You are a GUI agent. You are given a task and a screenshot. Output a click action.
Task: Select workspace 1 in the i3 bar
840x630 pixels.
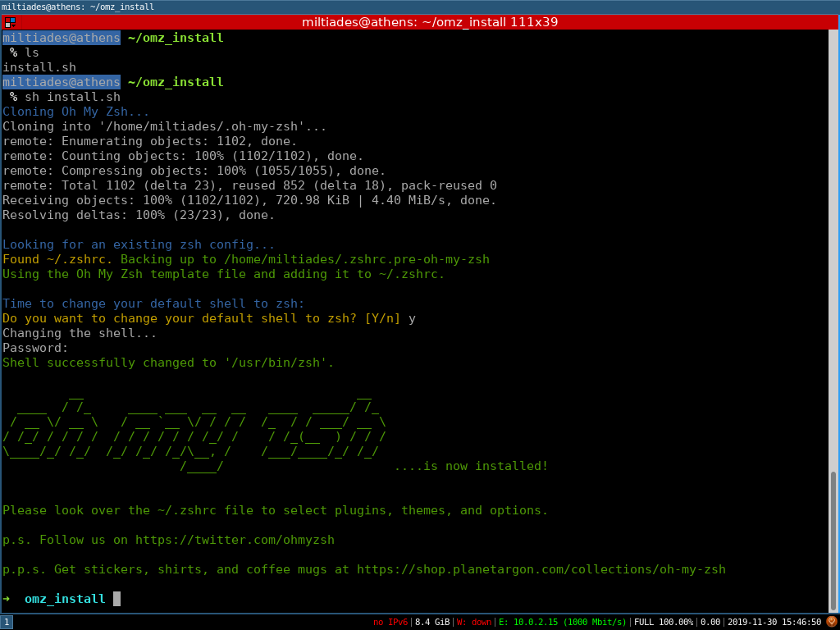(7, 623)
